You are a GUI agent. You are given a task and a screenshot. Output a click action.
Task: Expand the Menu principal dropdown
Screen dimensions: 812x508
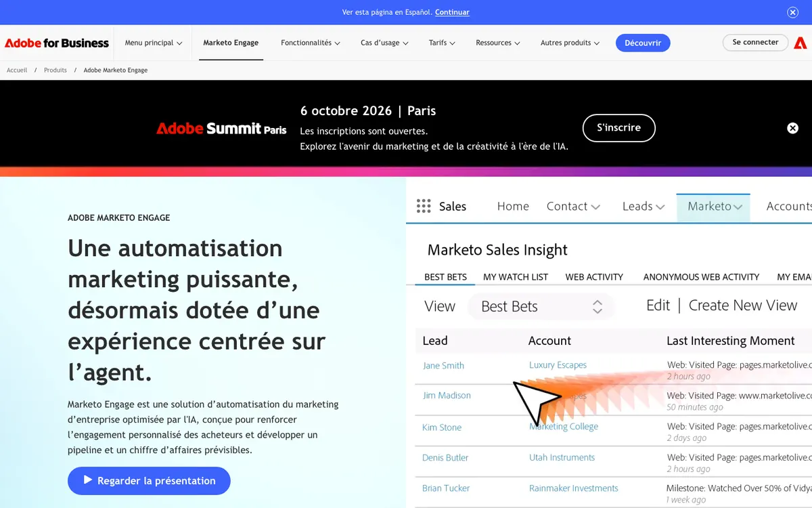154,43
